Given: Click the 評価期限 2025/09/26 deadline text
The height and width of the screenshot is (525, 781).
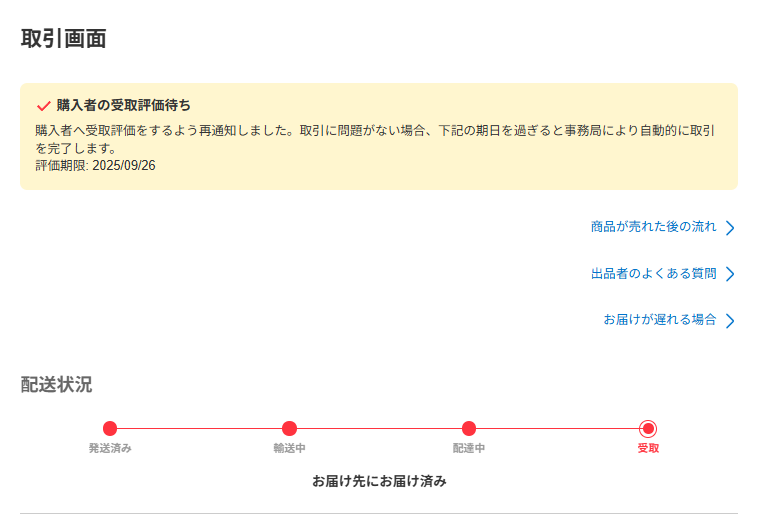Looking at the screenshot, I should pos(95,166).
